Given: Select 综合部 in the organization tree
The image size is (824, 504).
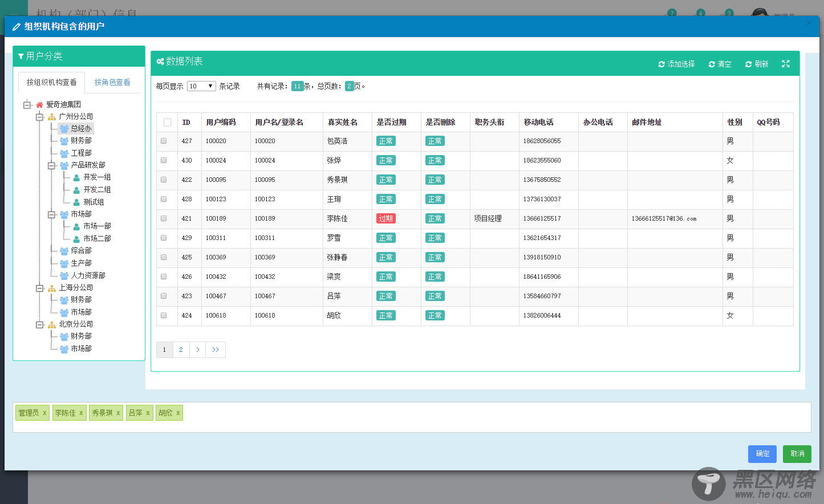Looking at the screenshot, I should [81, 251].
